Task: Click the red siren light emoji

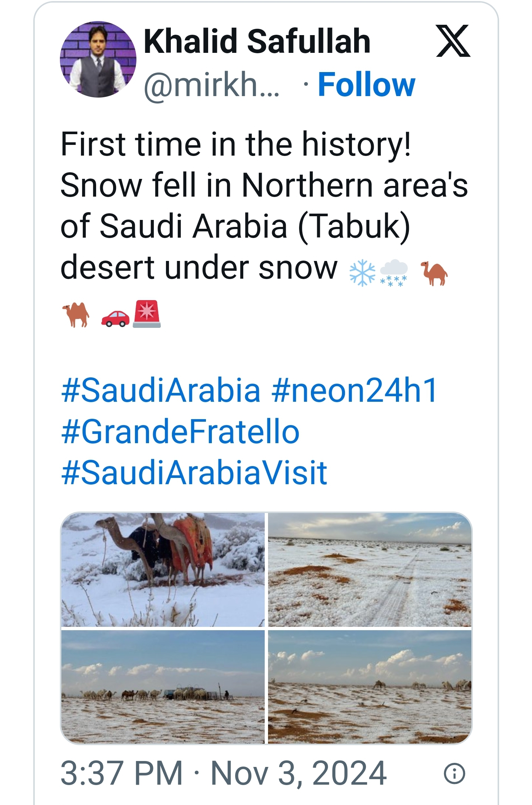Action: tap(147, 314)
